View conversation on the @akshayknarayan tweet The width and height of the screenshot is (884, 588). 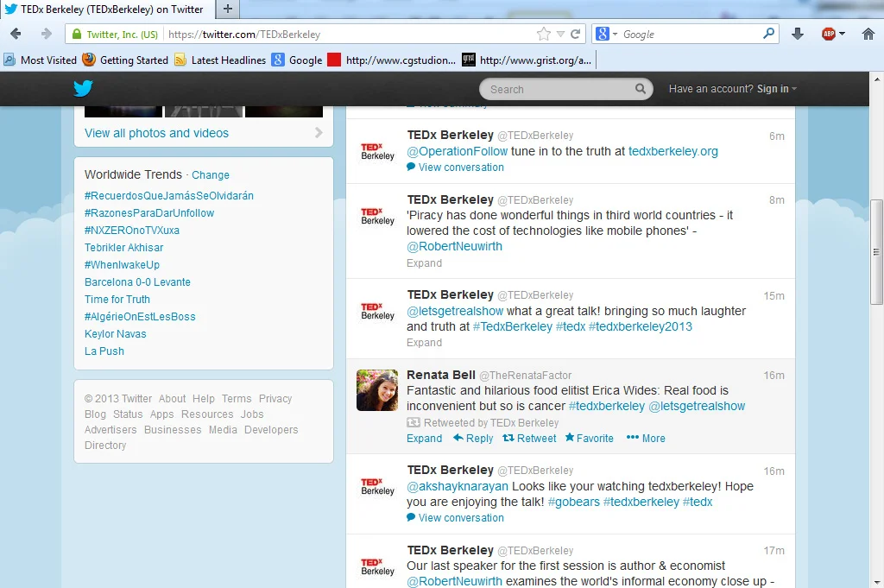tap(456, 518)
